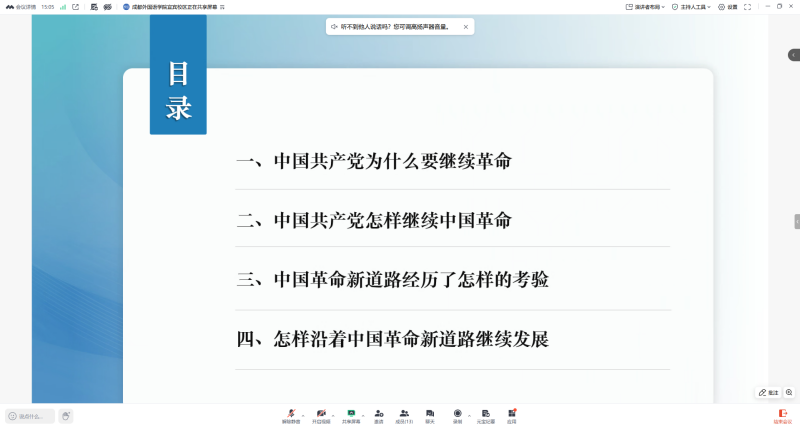Open the 演讲者视图 view dropdown
Screen dimensions: 800x427
[646, 7]
